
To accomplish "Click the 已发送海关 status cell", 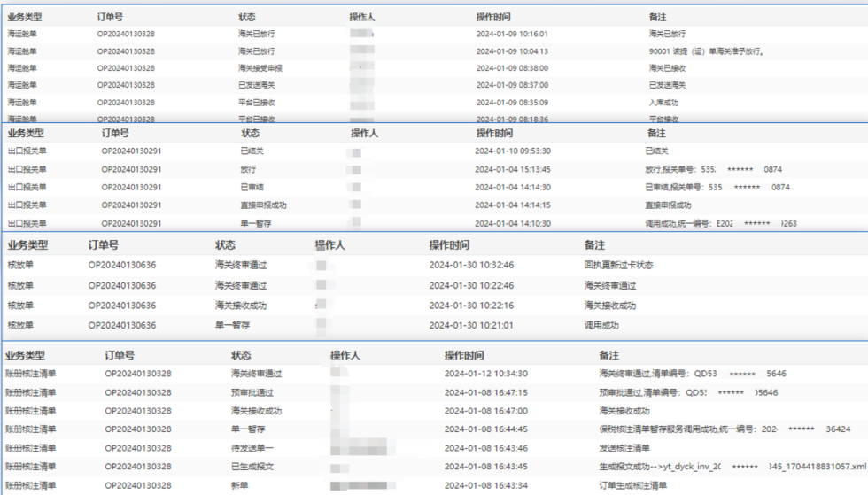I will [x=255, y=85].
